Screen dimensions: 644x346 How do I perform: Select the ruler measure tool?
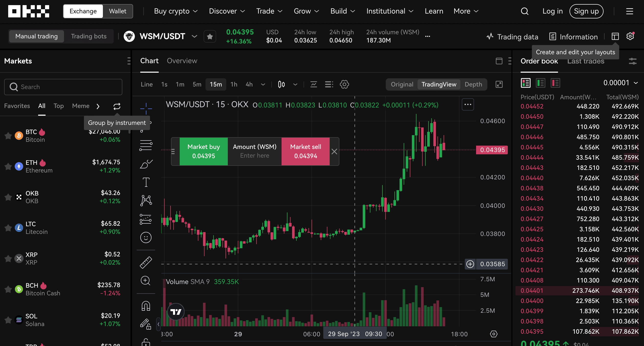pyautogui.click(x=146, y=263)
